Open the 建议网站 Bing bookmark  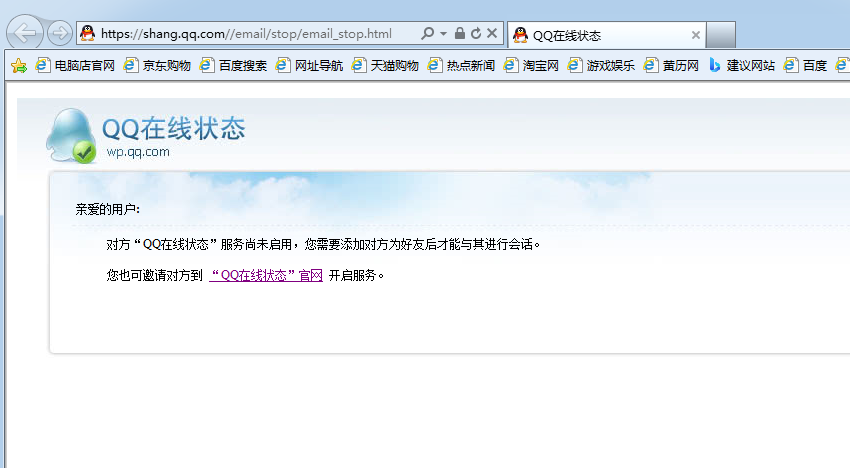click(x=741, y=66)
